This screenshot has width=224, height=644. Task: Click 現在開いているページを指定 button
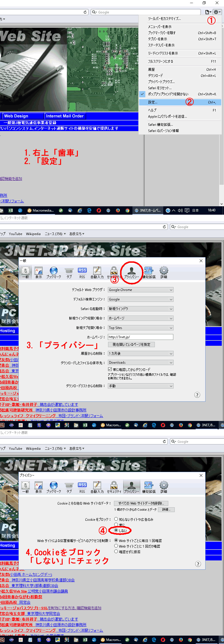tap(131, 345)
